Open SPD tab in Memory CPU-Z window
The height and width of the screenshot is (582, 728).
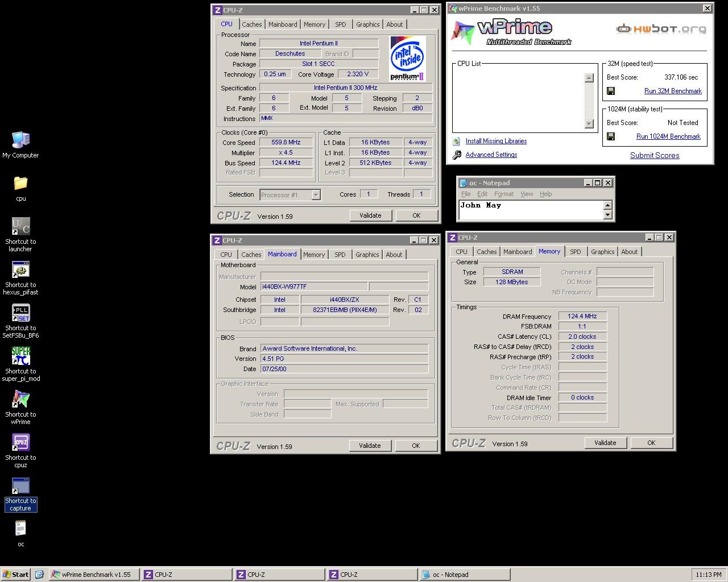click(x=576, y=252)
